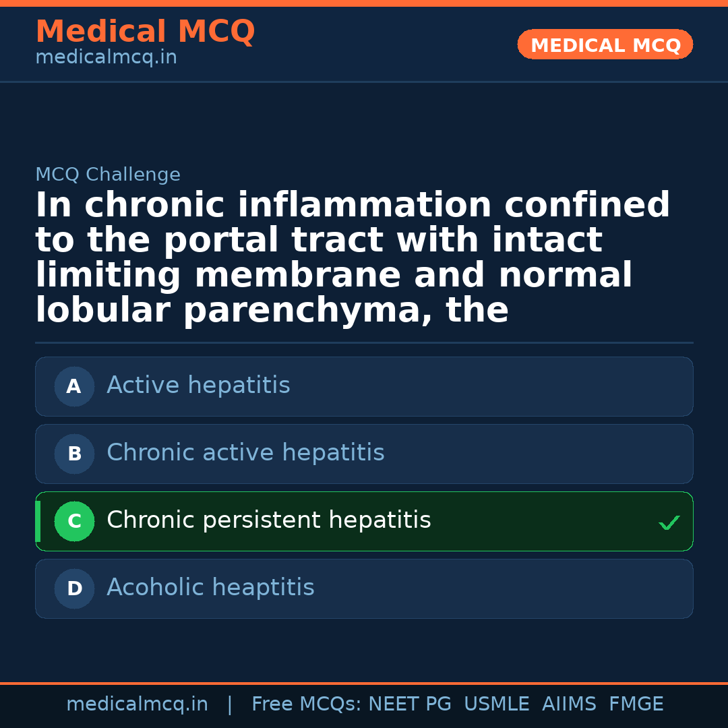Pick the "Chronic persistent hepatitis" answer text
728x728 pixels.
tap(268, 520)
